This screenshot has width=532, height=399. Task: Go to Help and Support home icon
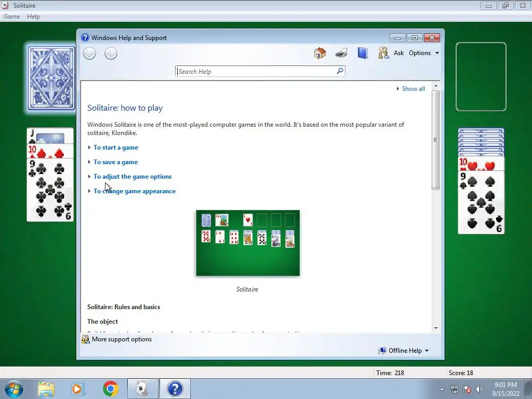(x=320, y=53)
